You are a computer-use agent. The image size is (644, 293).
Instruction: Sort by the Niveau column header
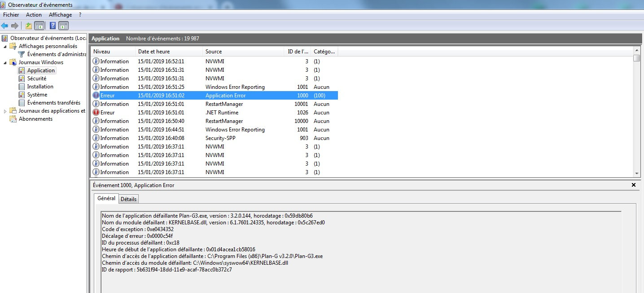pos(113,52)
